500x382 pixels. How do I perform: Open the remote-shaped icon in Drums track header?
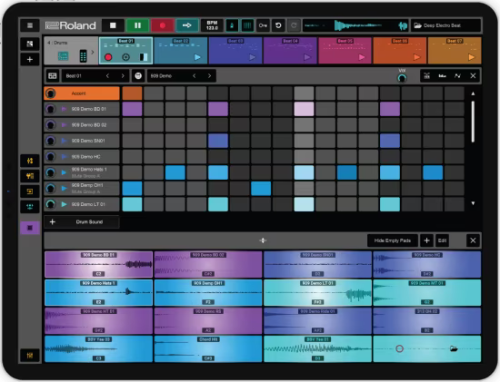point(83,56)
